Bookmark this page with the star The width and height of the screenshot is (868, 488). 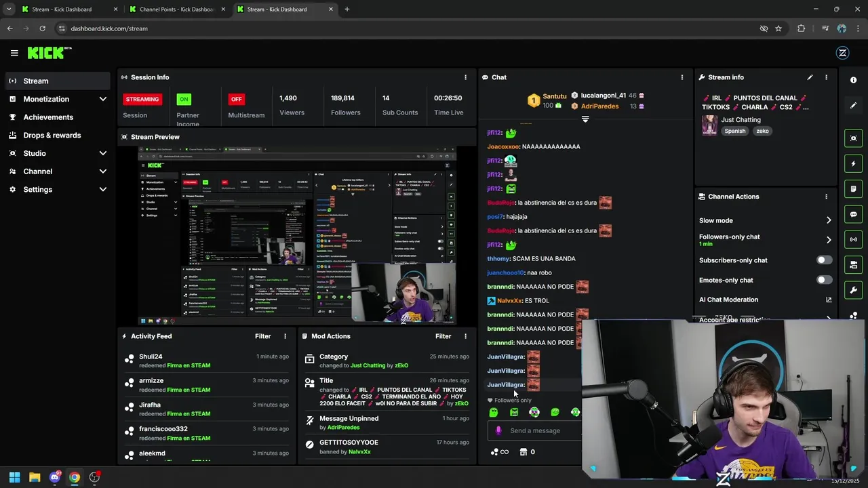[x=778, y=28]
